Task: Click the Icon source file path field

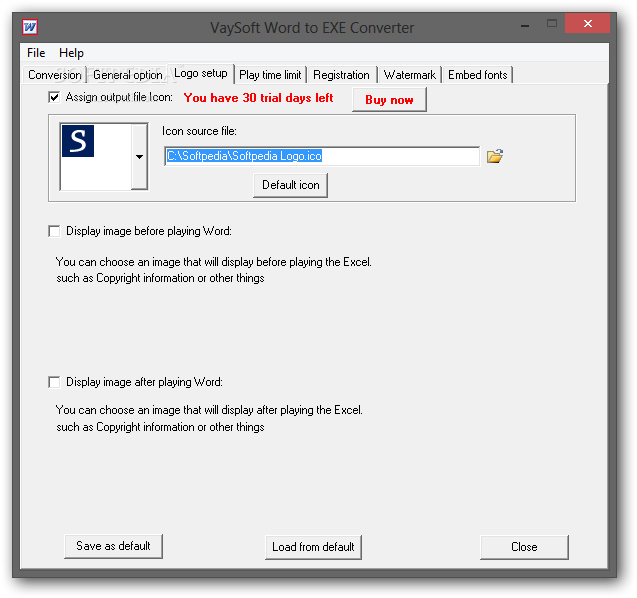Action: click(x=322, y=156)
